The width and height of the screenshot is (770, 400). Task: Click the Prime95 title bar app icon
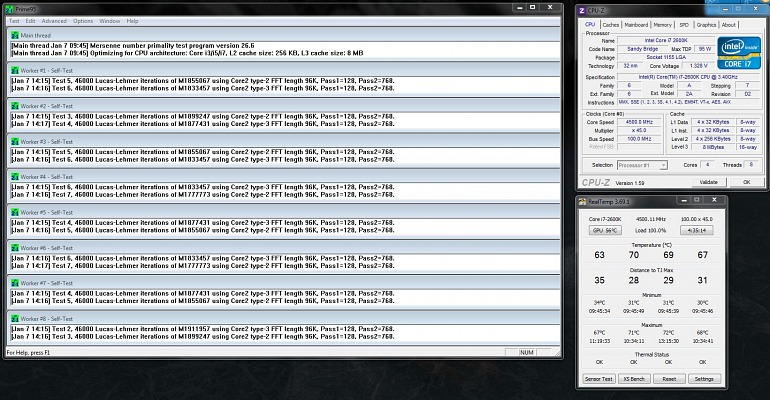9,9
